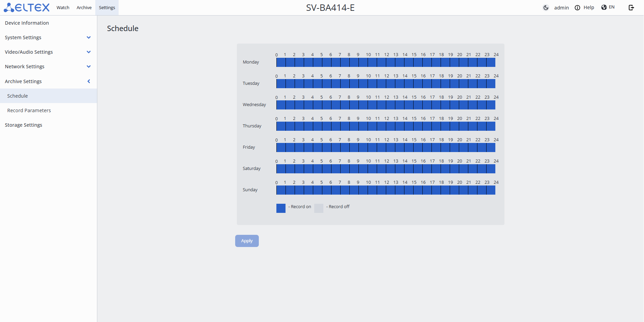Click the logout icon in the header
644x322 pixels.
tap(631, 8)
